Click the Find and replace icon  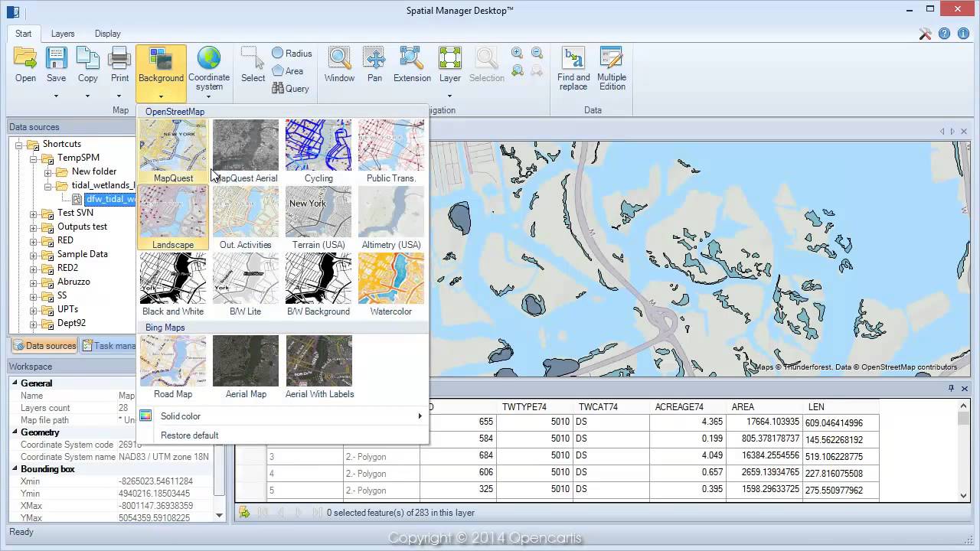(573, 59)
